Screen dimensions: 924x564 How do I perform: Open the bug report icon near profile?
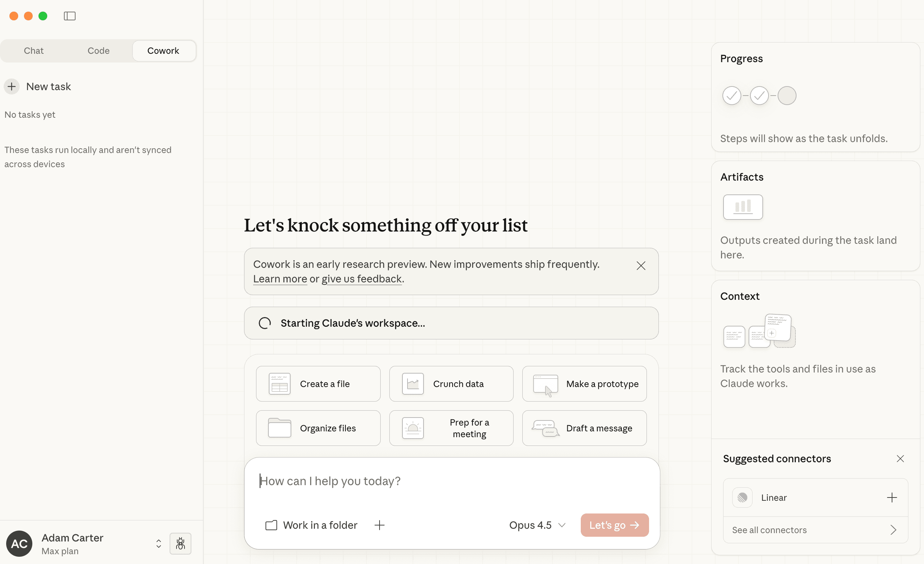pyautogui.click(x=180, y=543)
